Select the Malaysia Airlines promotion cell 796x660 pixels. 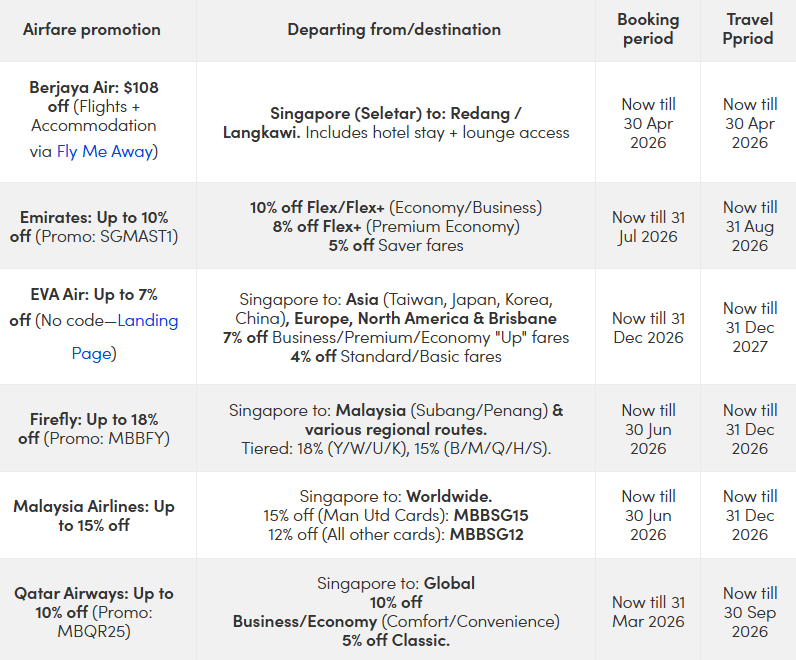click(94, 515)
